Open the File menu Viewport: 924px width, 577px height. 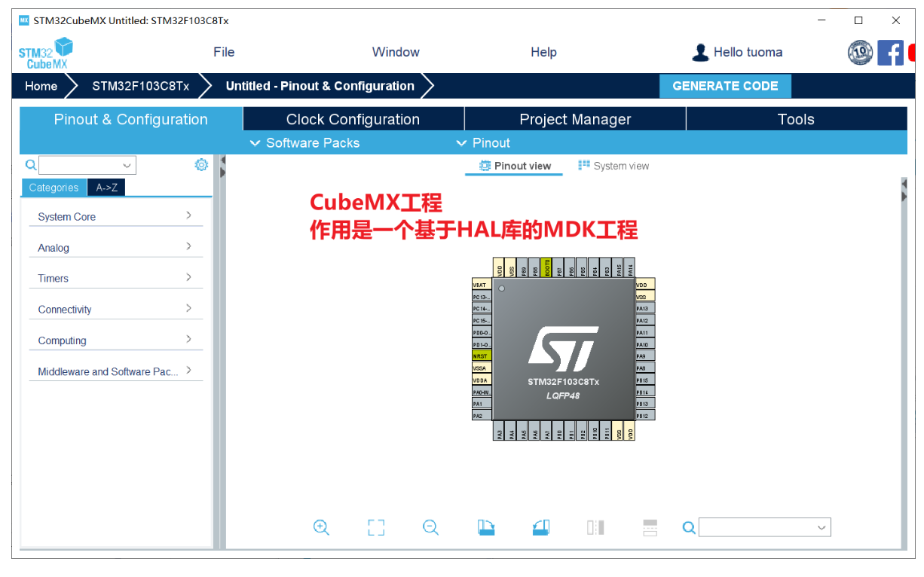(224, 52)
